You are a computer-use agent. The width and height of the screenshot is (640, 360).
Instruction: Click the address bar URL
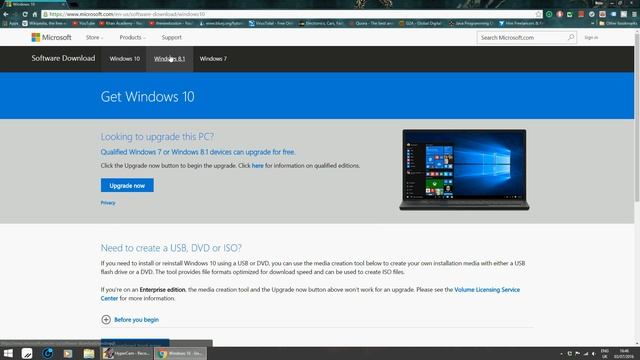[x=127, y=14]
